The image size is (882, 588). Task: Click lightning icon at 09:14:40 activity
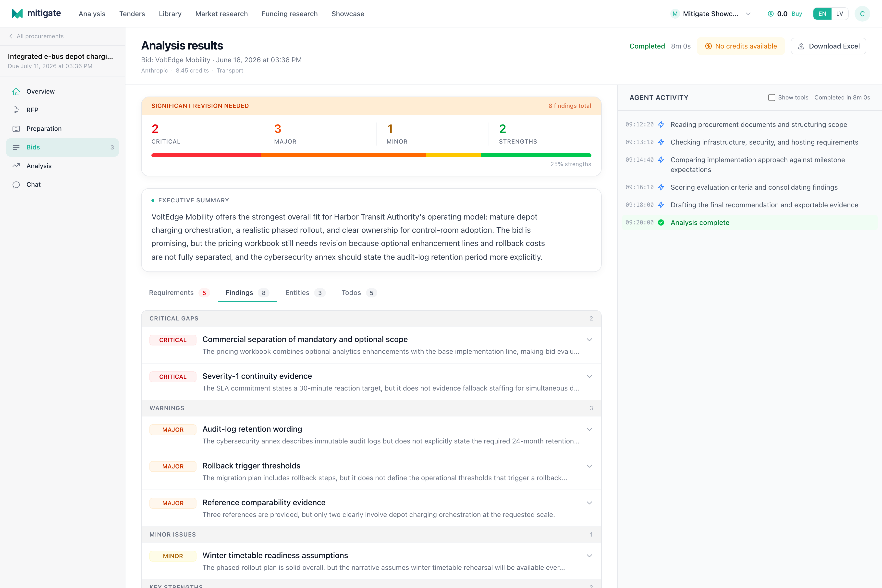point(661,160)
